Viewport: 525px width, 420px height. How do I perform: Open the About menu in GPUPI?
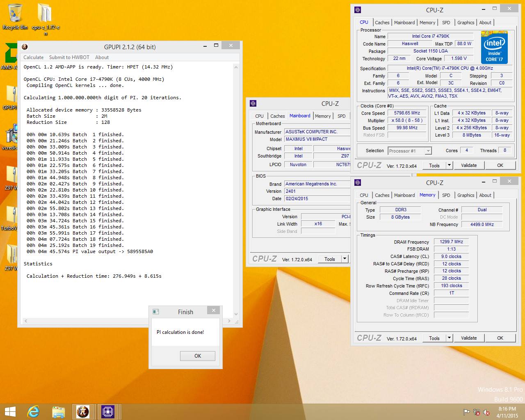(102, 57)
